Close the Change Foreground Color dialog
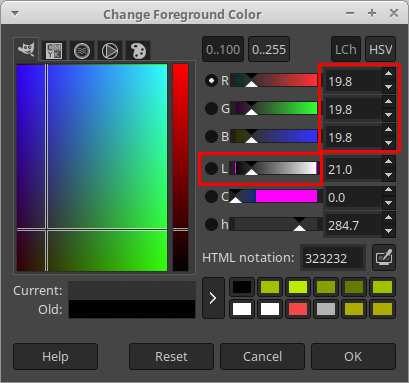Image resolution: width=409 pixels, height=383 pixels. [x=394, y=13]
